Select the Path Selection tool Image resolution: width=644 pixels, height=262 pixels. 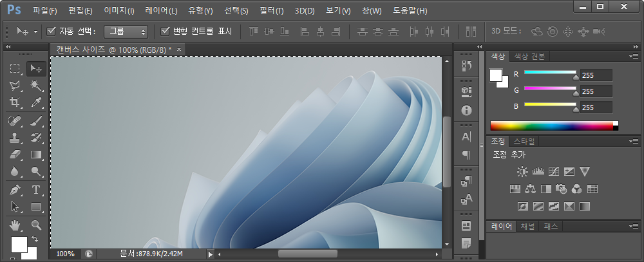15,206
